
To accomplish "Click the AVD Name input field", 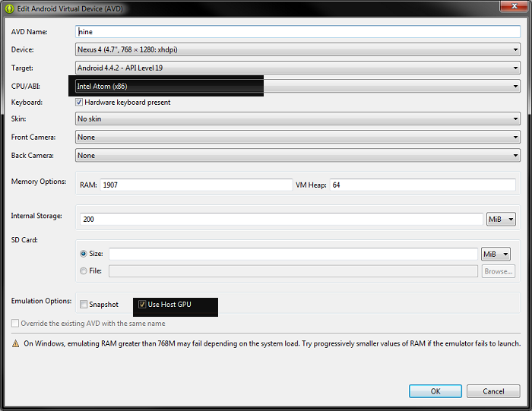I will [298, 32].
